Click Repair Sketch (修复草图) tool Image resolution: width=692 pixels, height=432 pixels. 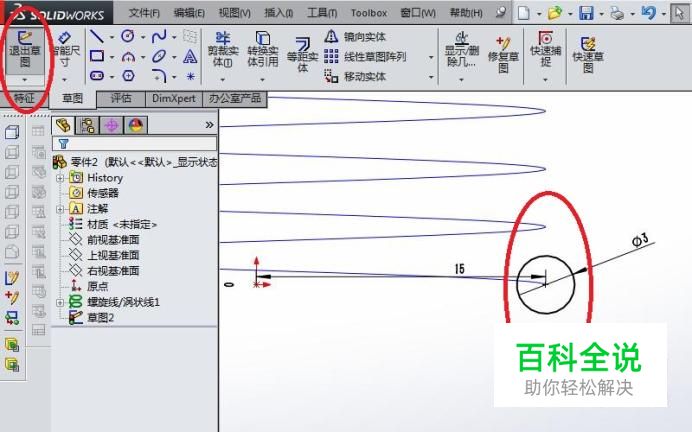[x=503, y=55]
